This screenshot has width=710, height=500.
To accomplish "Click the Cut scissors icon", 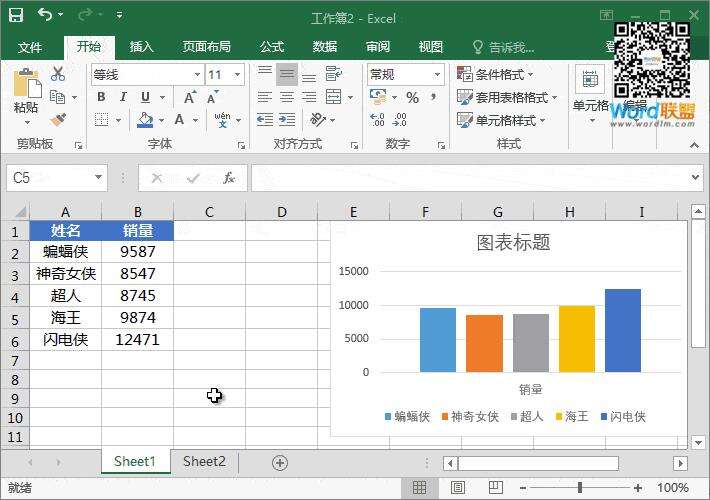I will [58, 74].
